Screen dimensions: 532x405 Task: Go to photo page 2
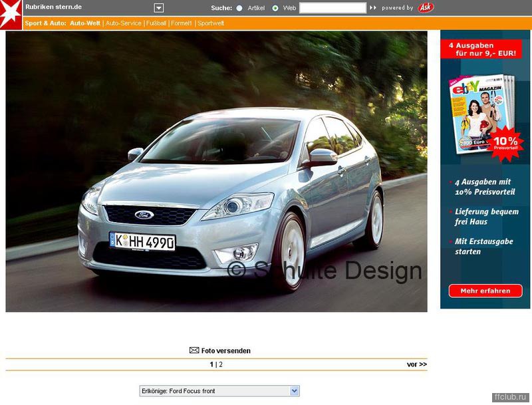pyautogui.click(x=221, y=364)
